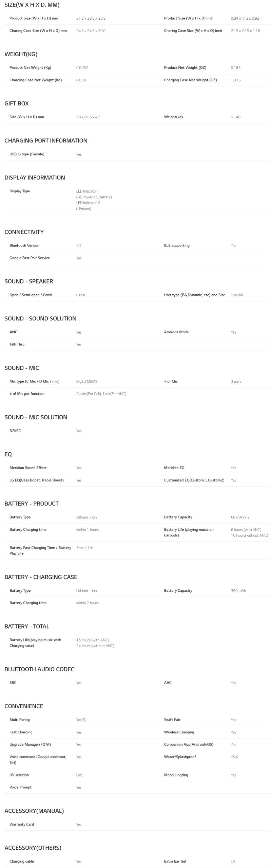Click the Wireless Charging label
The image size is (270, 868).
pos(179,732)
